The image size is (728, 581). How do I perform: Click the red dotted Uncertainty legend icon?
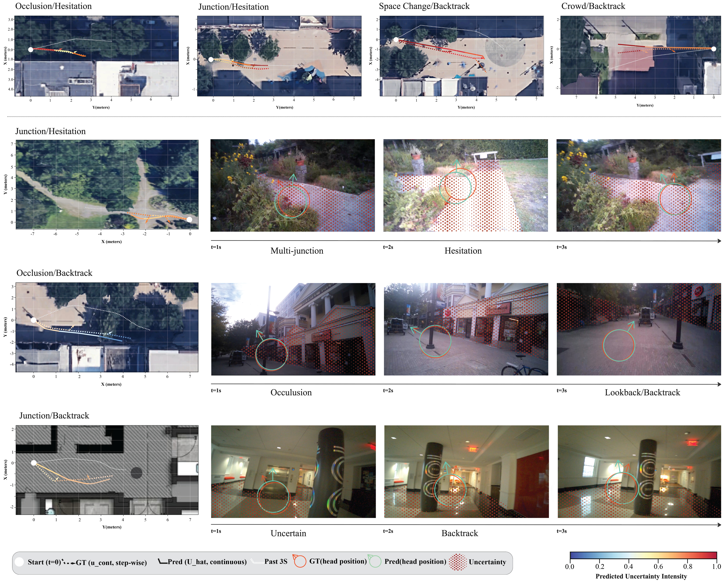coord(458,562)
